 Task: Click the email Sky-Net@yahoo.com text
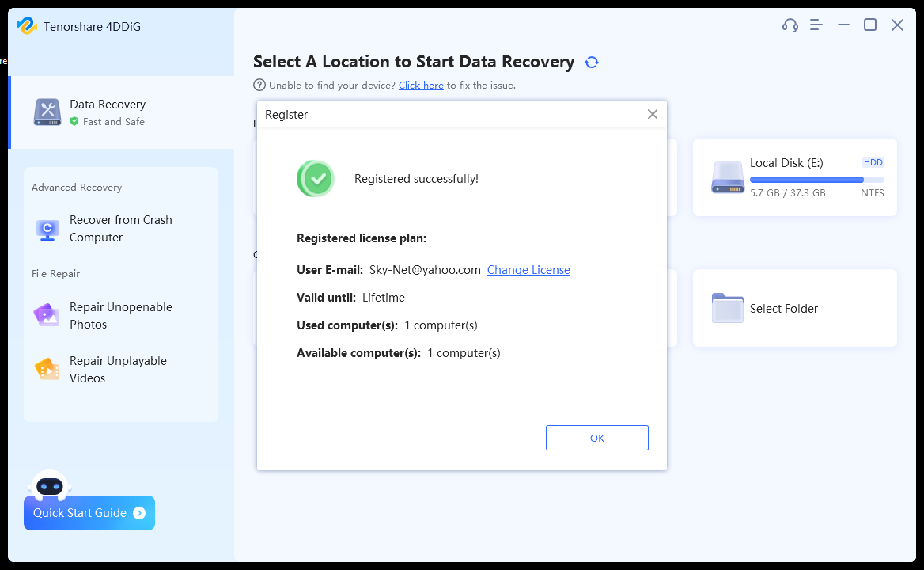[425, 270]
